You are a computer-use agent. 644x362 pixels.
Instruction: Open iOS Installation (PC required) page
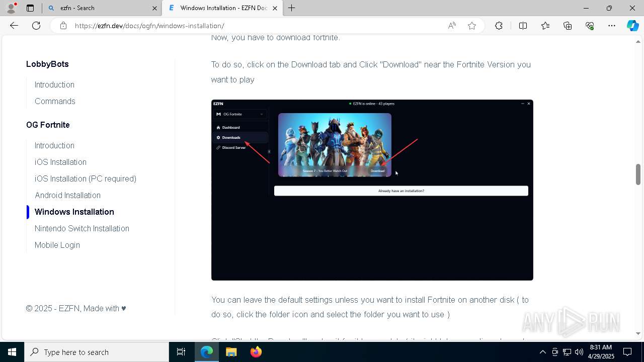pyautogui.click(x=86, y=178)
